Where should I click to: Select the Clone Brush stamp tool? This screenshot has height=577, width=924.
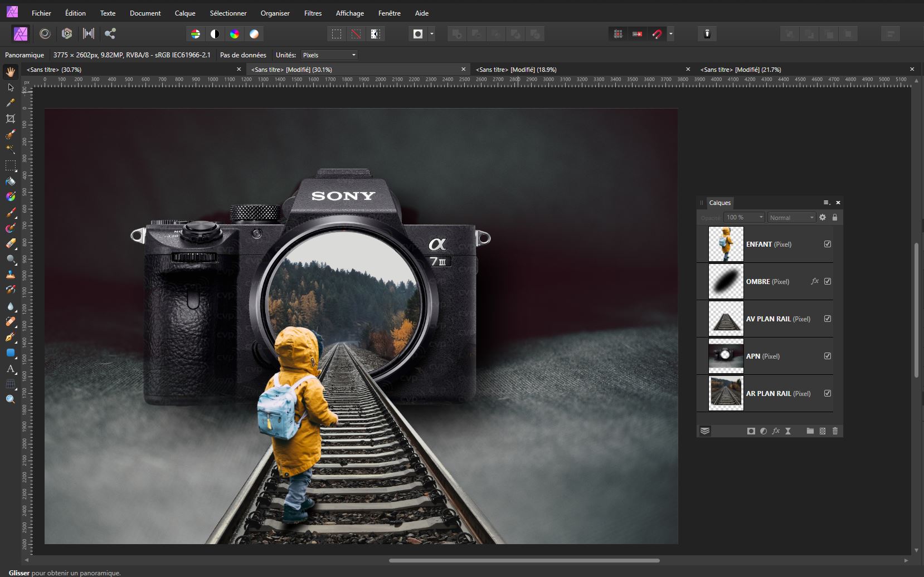(11, 275)
